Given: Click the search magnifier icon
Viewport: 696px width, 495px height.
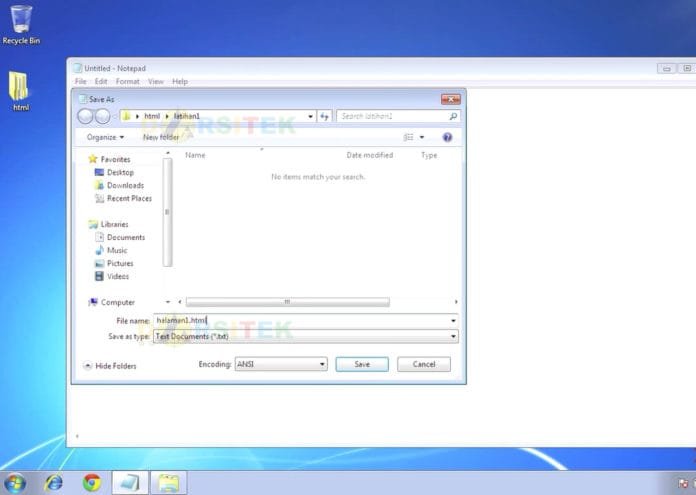Looking at the screenshot, I should [453, 116].
